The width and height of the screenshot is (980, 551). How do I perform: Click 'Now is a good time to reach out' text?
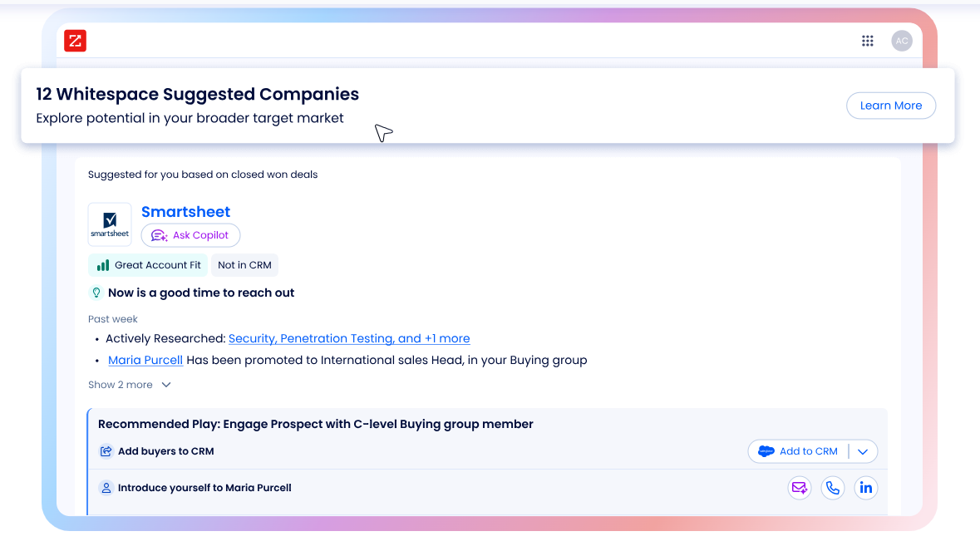pyautogui.click(x=201, y=293)
